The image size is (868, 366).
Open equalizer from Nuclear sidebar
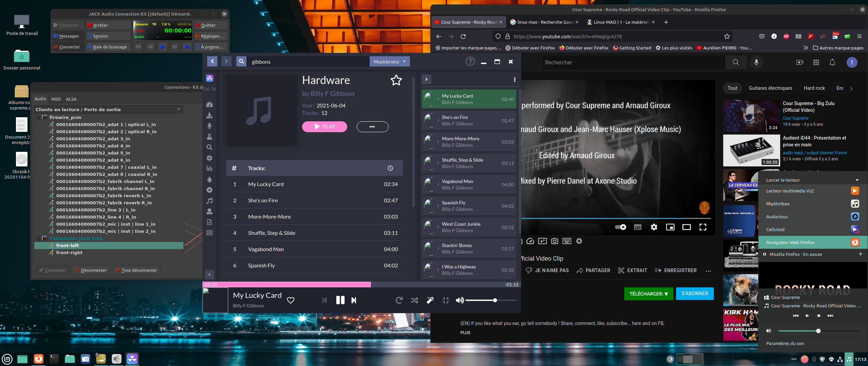(210, 168)
